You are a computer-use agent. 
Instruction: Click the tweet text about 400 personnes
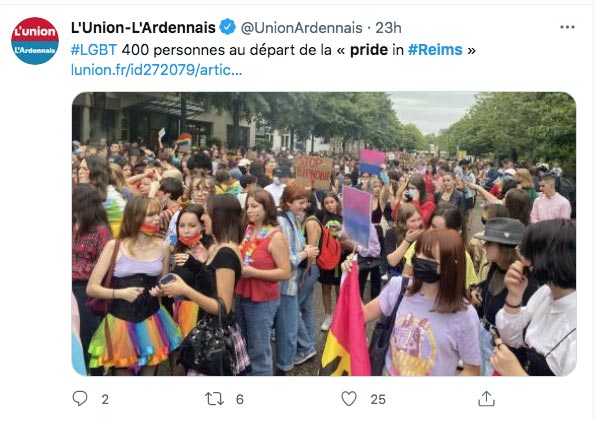point(273,50)
